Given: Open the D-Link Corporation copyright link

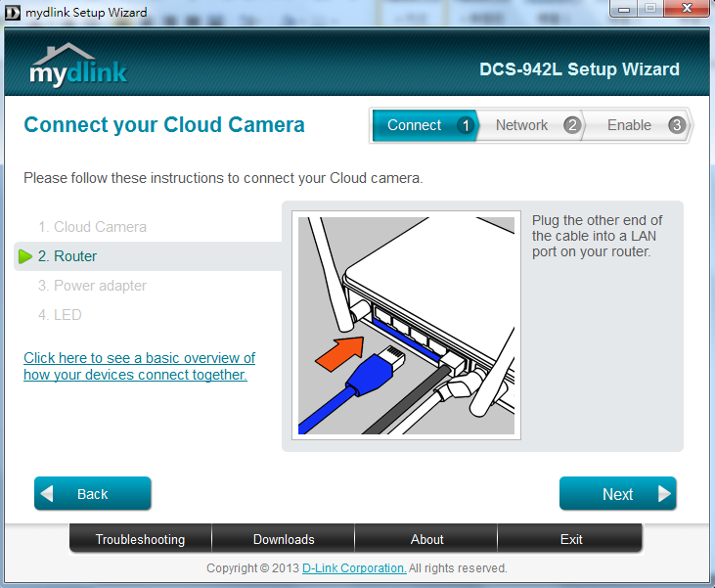Looking at the screenshot, I should 354,568.
